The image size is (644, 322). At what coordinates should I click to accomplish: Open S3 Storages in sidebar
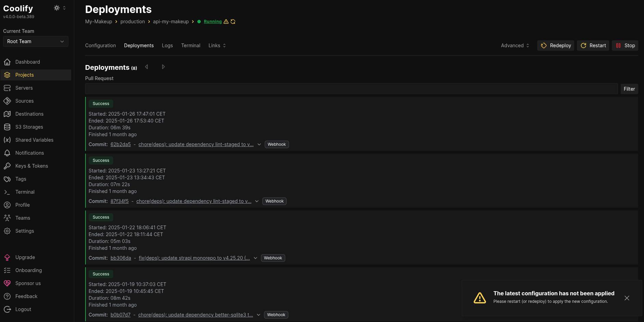click(x=29, y=127)
